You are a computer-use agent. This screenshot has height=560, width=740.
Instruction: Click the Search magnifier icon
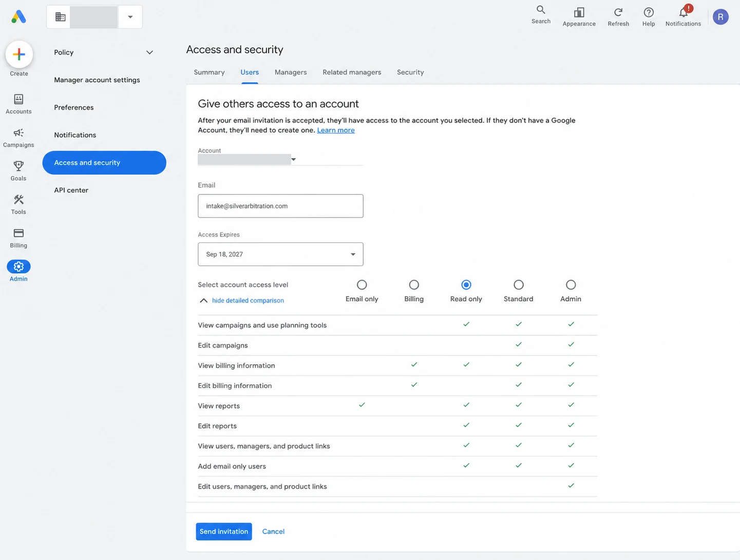541,10
